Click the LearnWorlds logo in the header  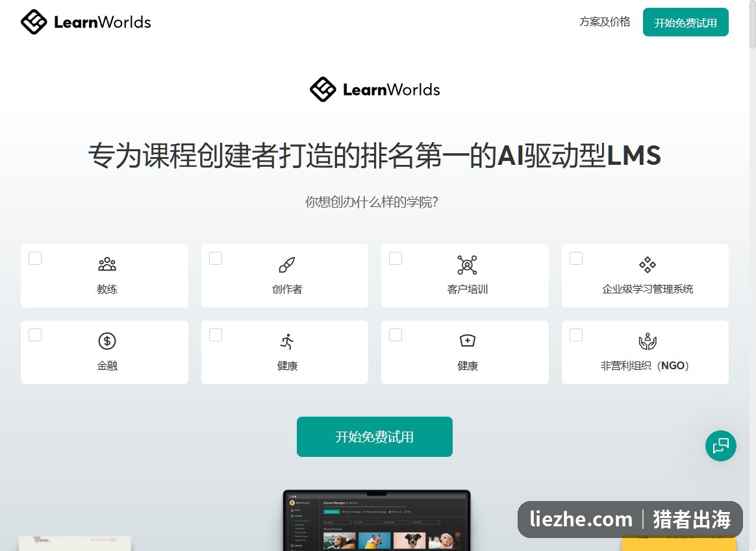click(x=86, y=21)
